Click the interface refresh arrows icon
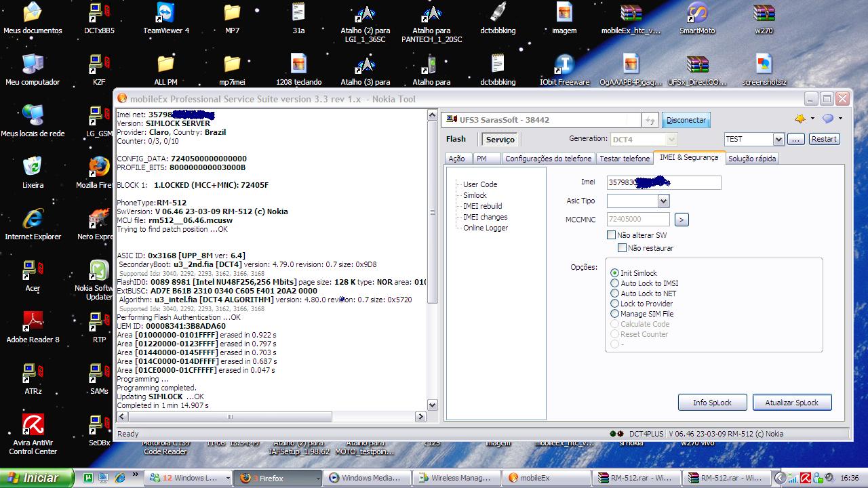868x488 pixels. click(x=650, y=120)
